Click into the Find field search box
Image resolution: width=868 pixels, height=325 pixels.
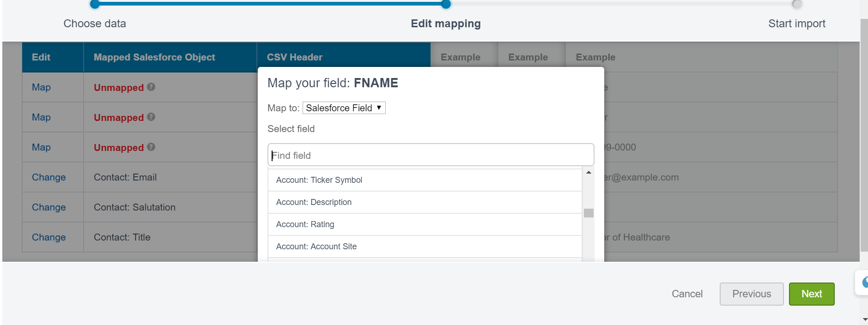[x=431, y=155]
